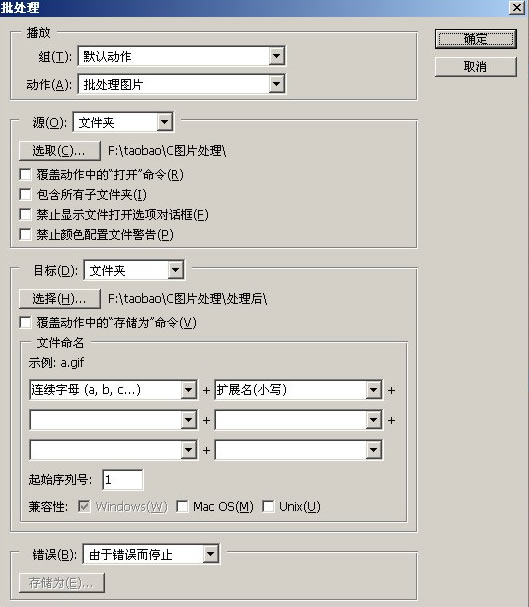Expand the 源 folder dropdown
529x607 pixels.
click(123, 122)
